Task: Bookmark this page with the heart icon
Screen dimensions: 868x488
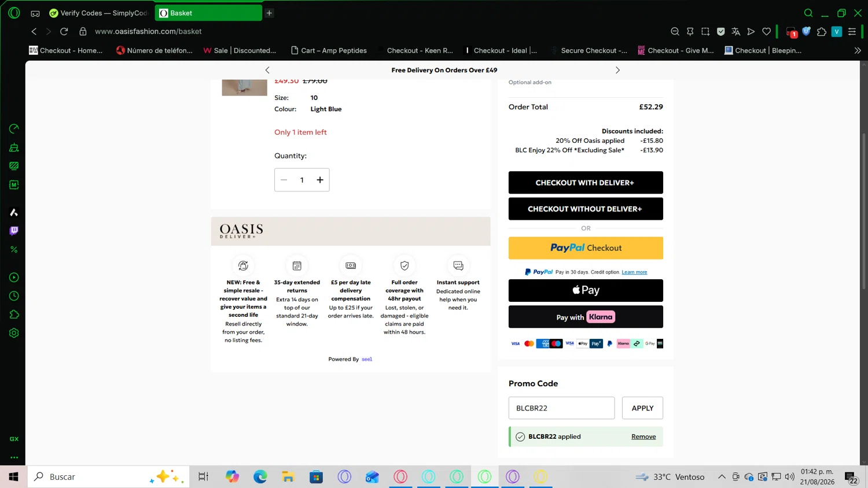Action: tap(766, 32)
